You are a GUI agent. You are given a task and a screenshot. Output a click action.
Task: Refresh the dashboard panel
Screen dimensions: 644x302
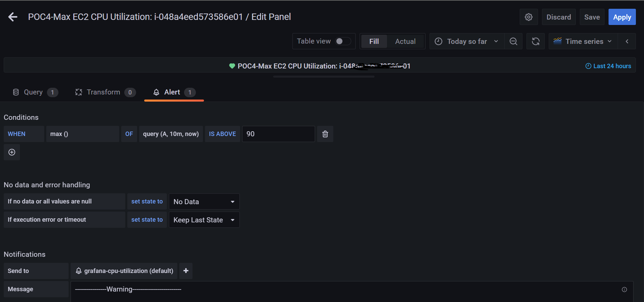coord(536,41)
